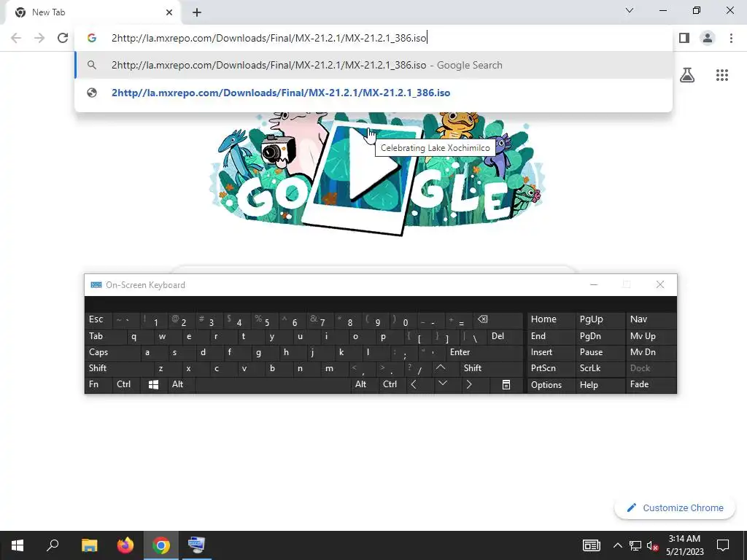Open On-Screen Keyboard Help
This screenshot has width=747, height=560.
600,385
